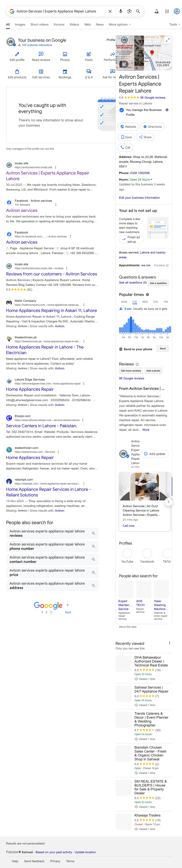Expand the More options dropdown

tap(119, 25)
